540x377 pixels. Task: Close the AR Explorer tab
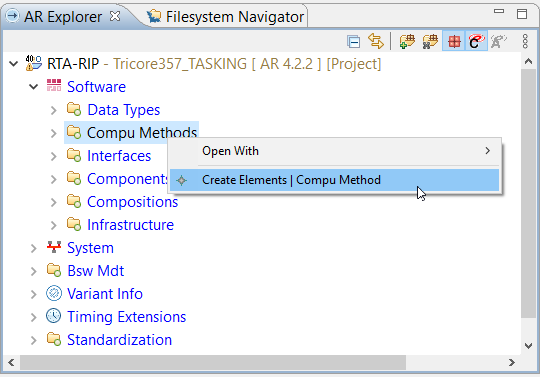(115, 16)
